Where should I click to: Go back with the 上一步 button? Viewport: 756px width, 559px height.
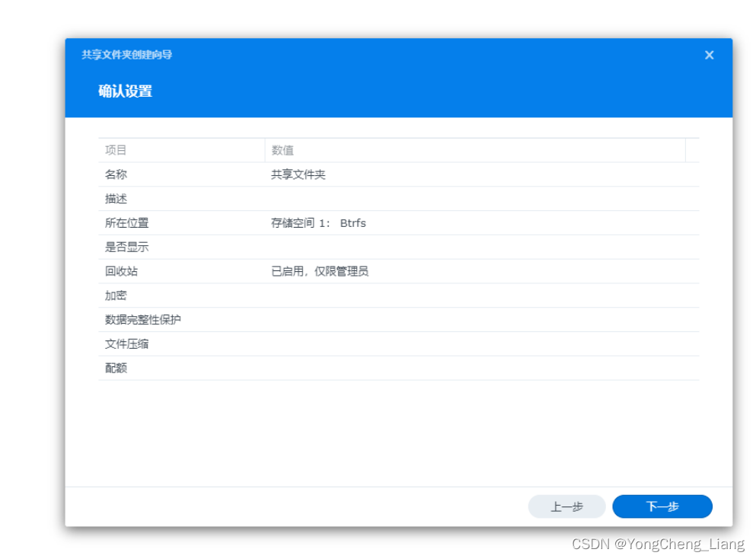[566, 506]
